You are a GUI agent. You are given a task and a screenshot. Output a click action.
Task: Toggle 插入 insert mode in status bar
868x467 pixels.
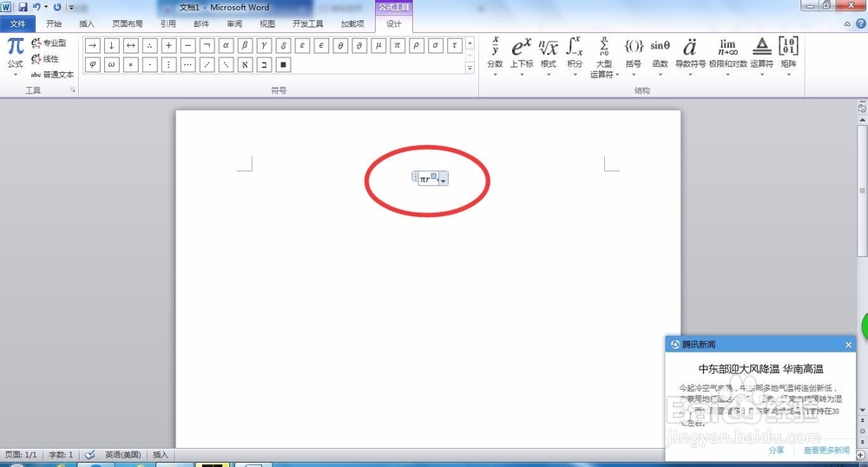coord(161,455)
